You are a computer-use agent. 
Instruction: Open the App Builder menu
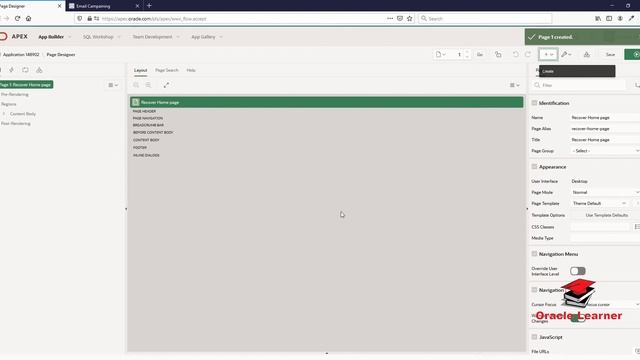coord(55,37)
